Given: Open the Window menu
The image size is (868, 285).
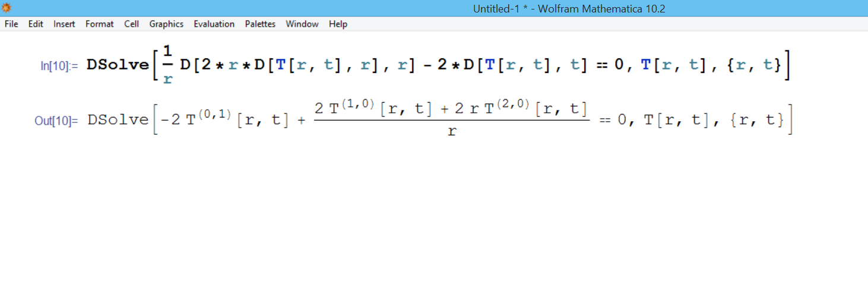Looking at the screenshot, I should click(x=302, y=24).
